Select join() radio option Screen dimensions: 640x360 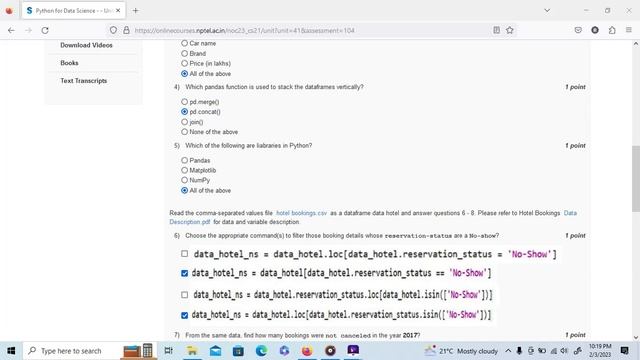184,122
